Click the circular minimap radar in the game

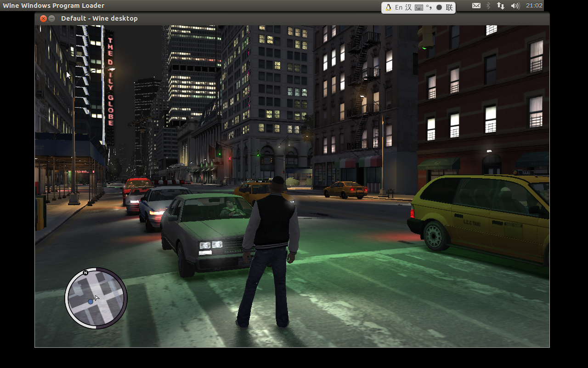click(96, 298)
